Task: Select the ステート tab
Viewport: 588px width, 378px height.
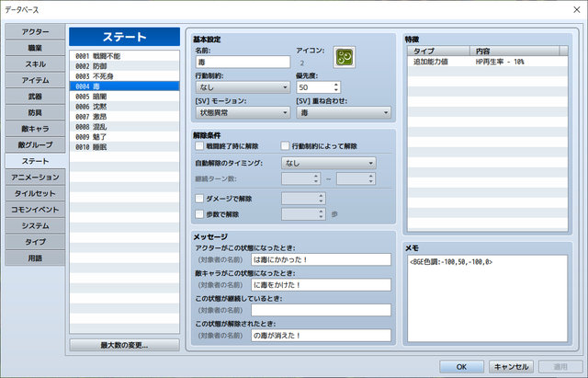Action: click(x=35, y=161)
